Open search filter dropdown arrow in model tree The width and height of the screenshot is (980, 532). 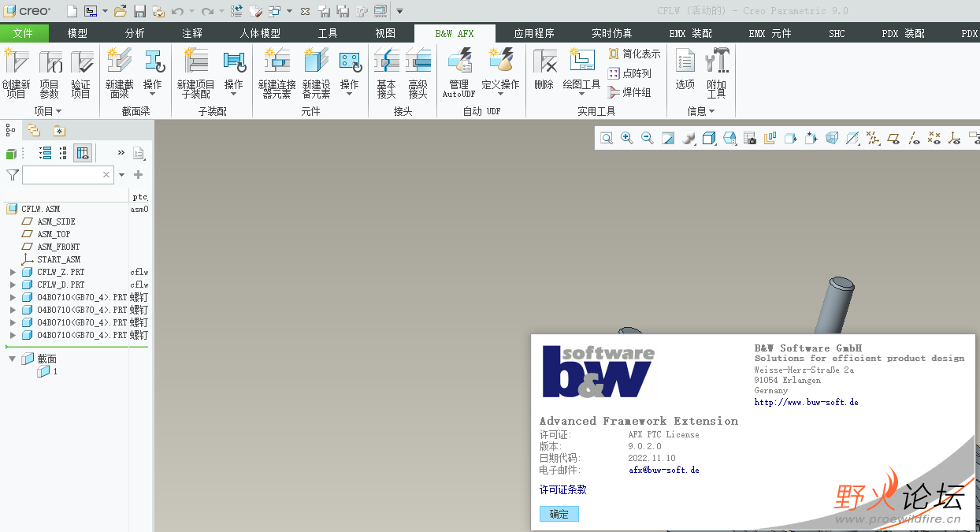(121, 175)
